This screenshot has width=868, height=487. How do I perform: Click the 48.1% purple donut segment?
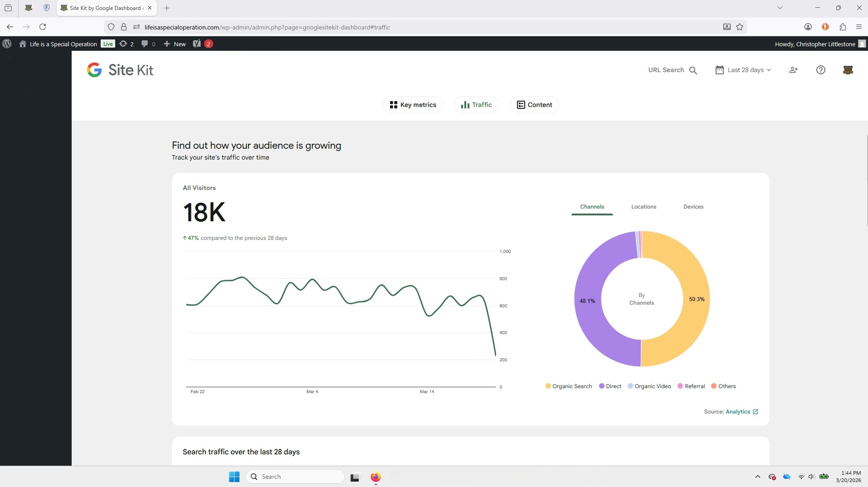(587, 301)
